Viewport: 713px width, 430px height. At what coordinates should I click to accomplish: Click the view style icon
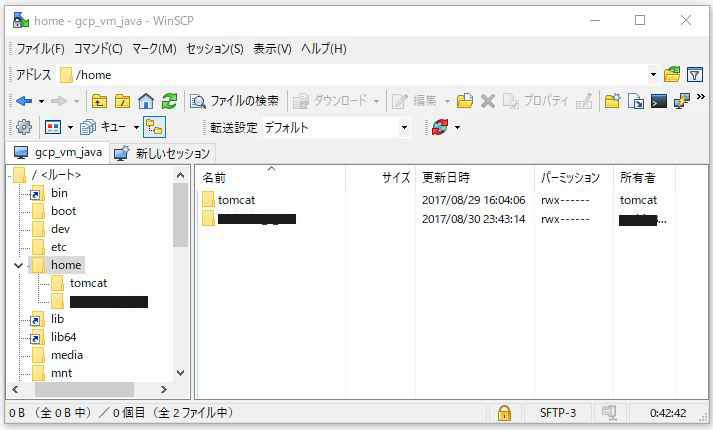[x=53, y=127]
